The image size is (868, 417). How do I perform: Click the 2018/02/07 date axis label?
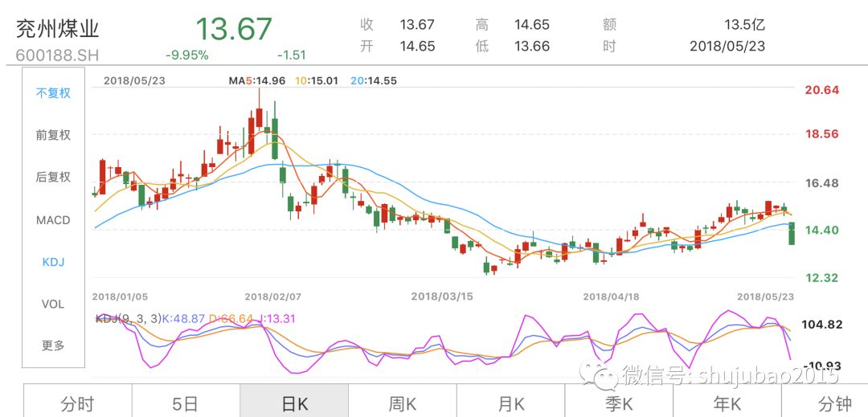point(273,297)
